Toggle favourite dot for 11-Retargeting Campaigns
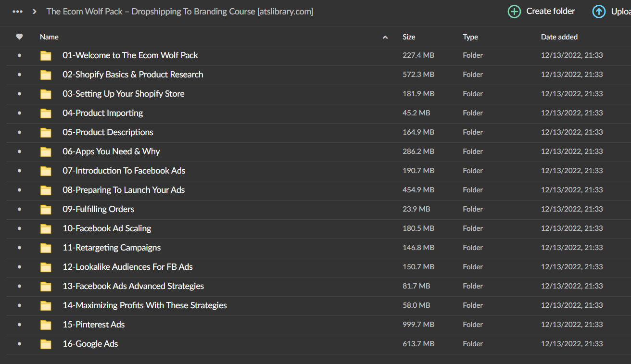This screenshot has height=364, width=631. [x=19, y=248]
